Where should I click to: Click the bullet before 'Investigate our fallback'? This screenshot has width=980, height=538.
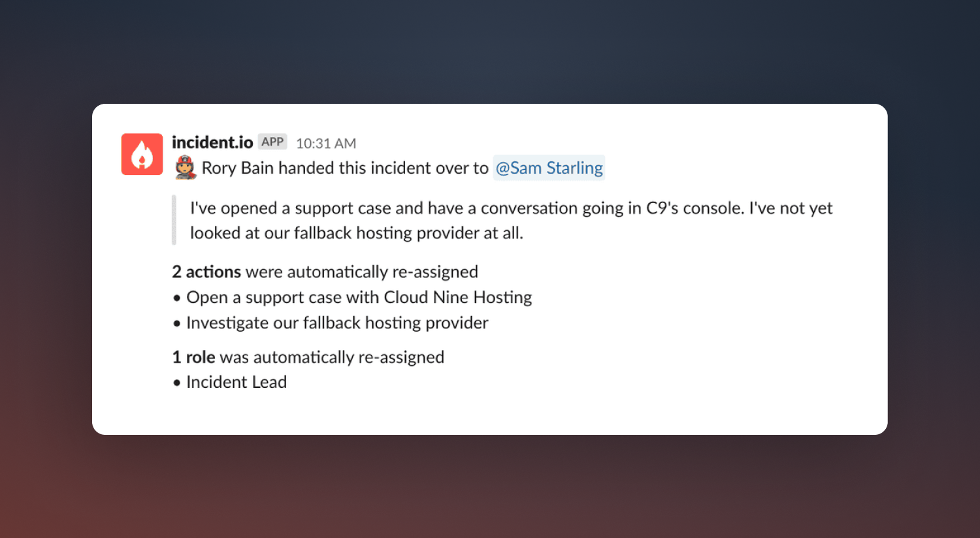tap(176, 324)
